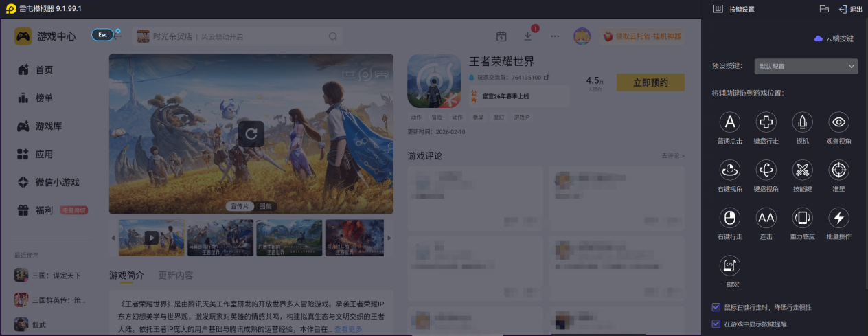Click the 立即预约 button
Image resolution: width=868 pixels, height=336 pixels.
(650, 82)
